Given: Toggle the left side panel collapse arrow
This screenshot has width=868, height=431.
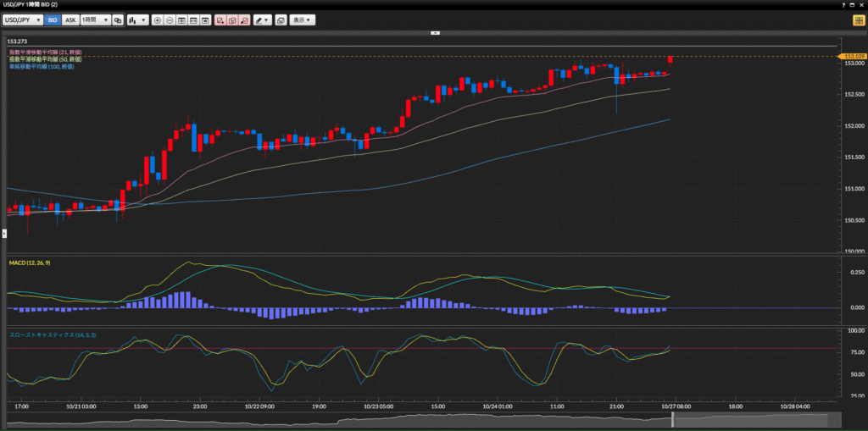Looking at the screenshot, I should [3, 232].
